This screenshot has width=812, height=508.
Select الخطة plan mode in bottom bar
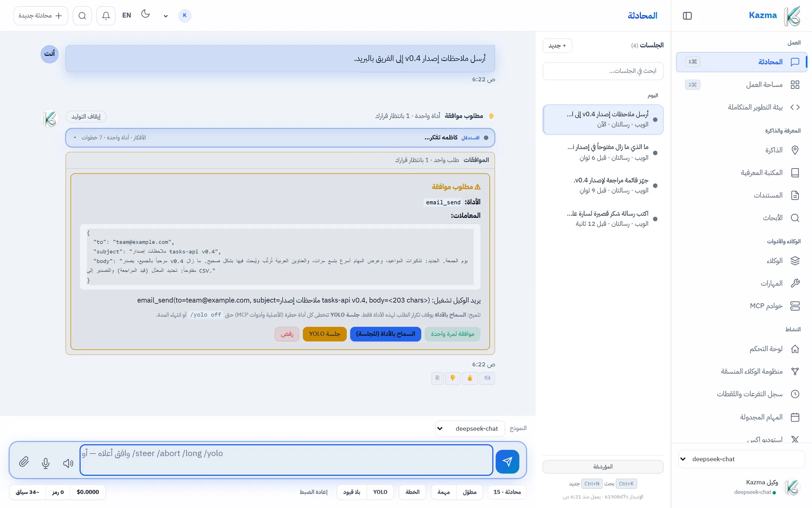click(412, 492)
